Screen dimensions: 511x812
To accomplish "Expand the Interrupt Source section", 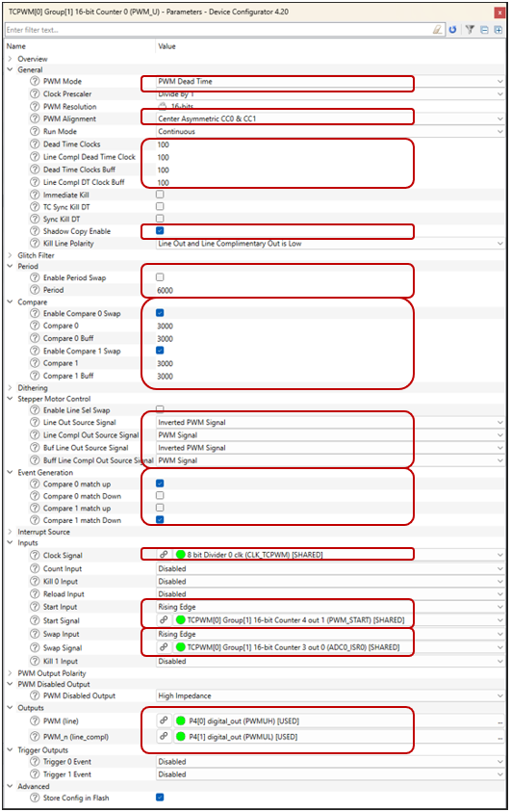I will click(10, 532).
